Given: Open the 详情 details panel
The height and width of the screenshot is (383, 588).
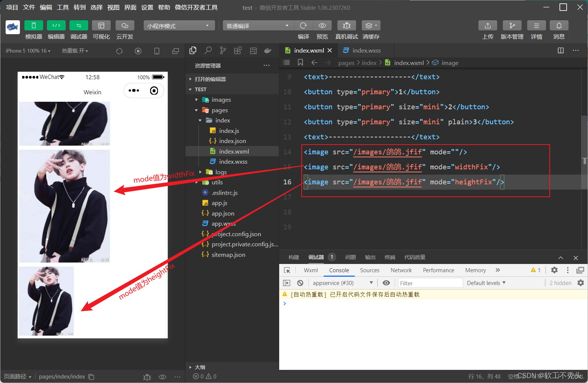Looking at the screenshot, I should pyautogui.click(x=537, y=26).
